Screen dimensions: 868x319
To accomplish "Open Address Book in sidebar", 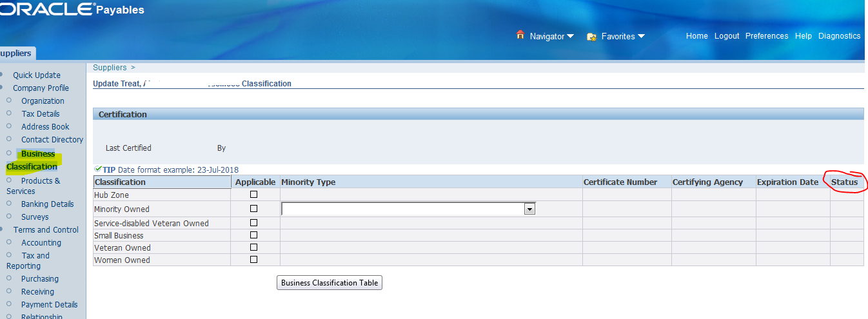I will click(x=45, y=127).
